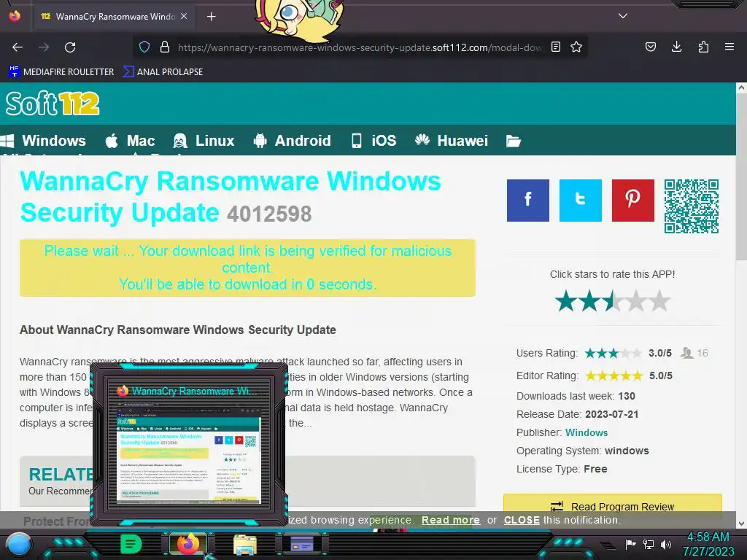
Task: Open the Start orb button
Action: (x=19, y=544)
